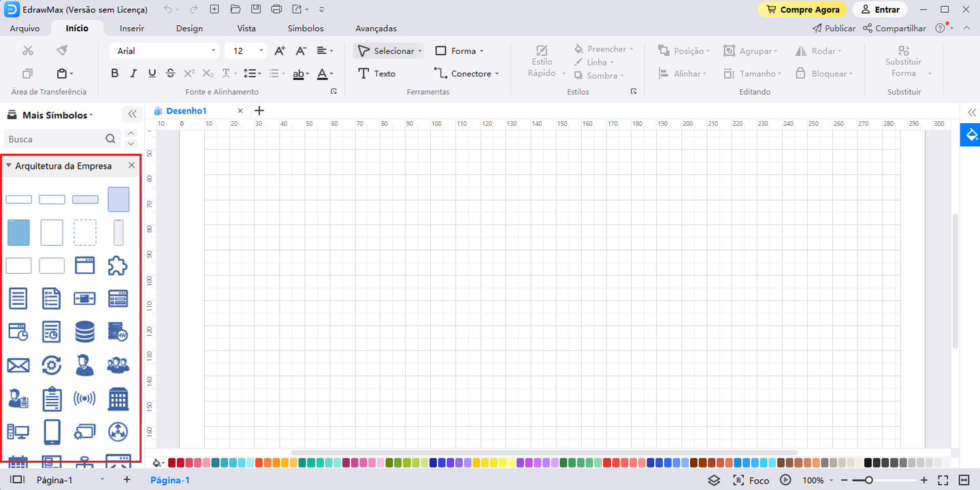980x490 pixels.
Task: Switch to the Inserir ribbon tab
Action: point(131,29)
